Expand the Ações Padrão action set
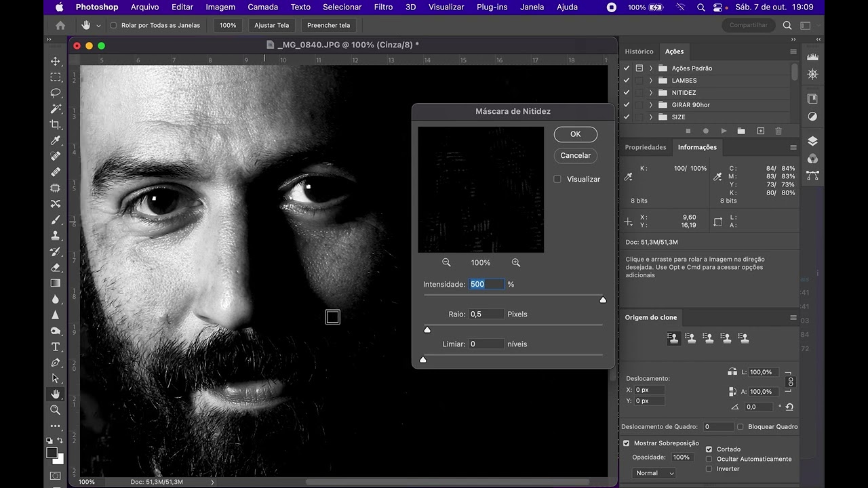The image size is (868, 488). coord(650,68)
